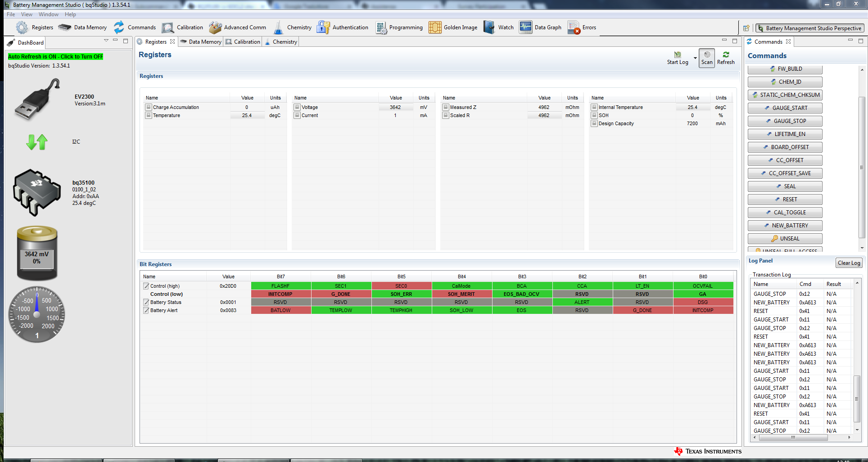Open the Advanced Comm tool

pyautogui.click(x=237, y=27)
